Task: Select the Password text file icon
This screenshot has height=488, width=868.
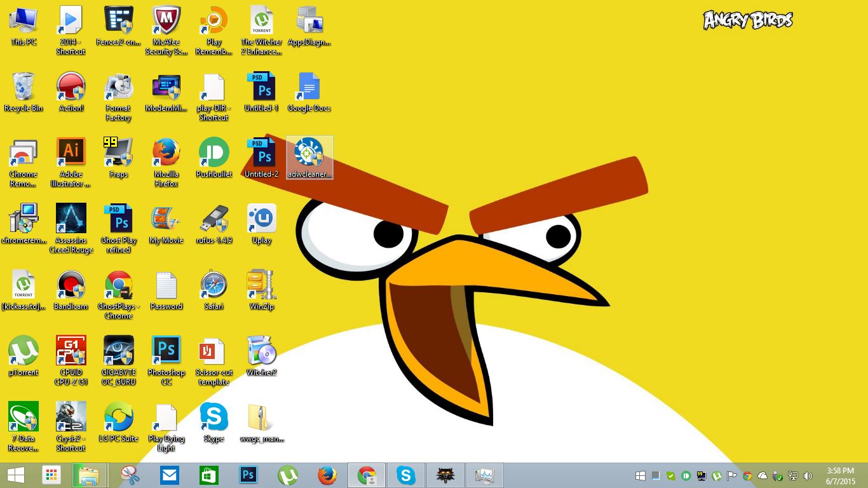Action: tap(166, 287)
